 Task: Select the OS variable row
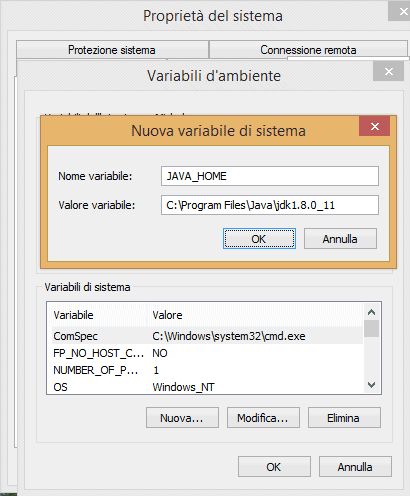(x=207, y=387)
